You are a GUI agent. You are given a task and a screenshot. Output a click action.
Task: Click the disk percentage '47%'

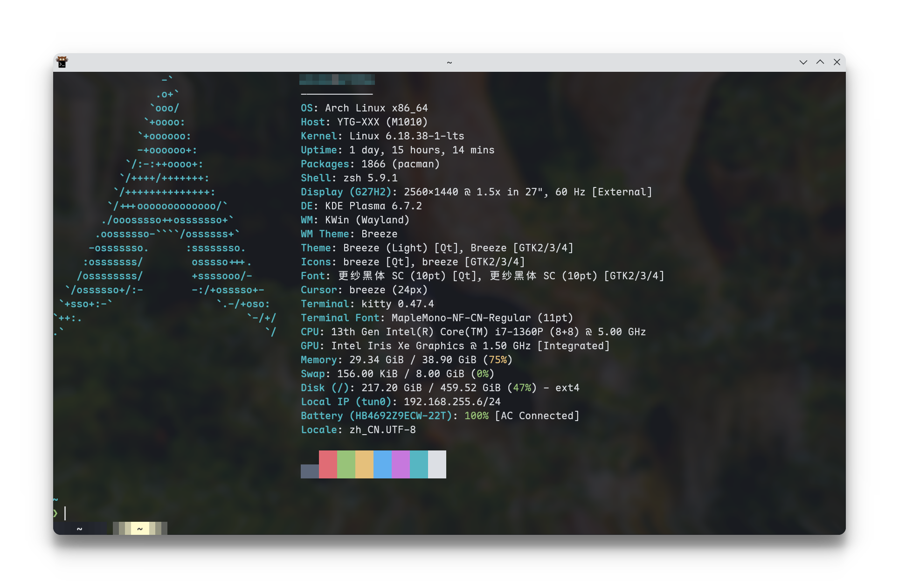(x=522, y=388)
